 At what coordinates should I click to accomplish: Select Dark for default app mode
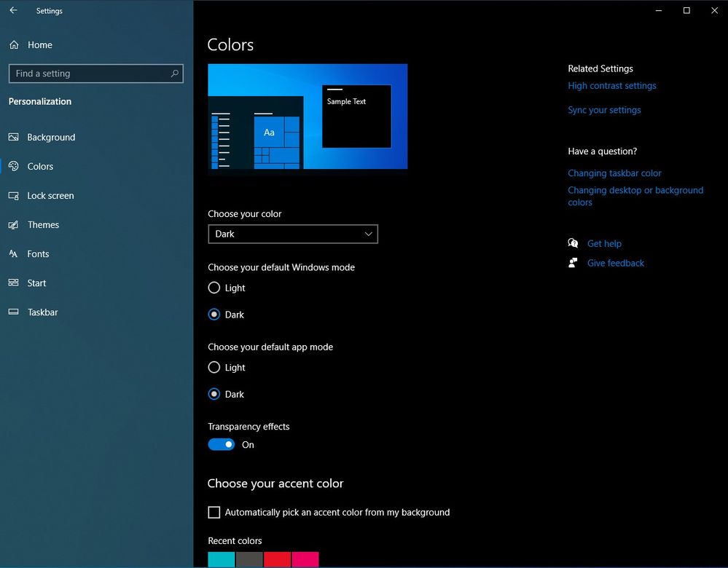tap(214, 394)
